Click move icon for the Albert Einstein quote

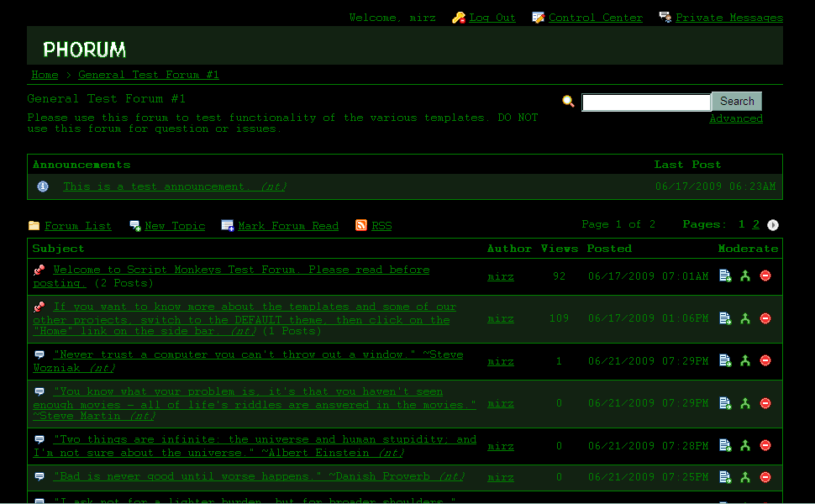725,445
